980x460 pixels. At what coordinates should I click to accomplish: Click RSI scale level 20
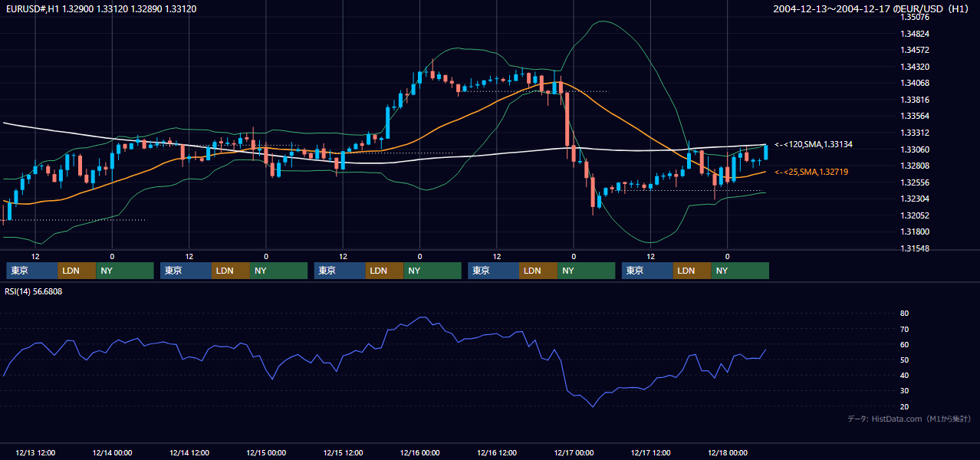tap(904, 406)
